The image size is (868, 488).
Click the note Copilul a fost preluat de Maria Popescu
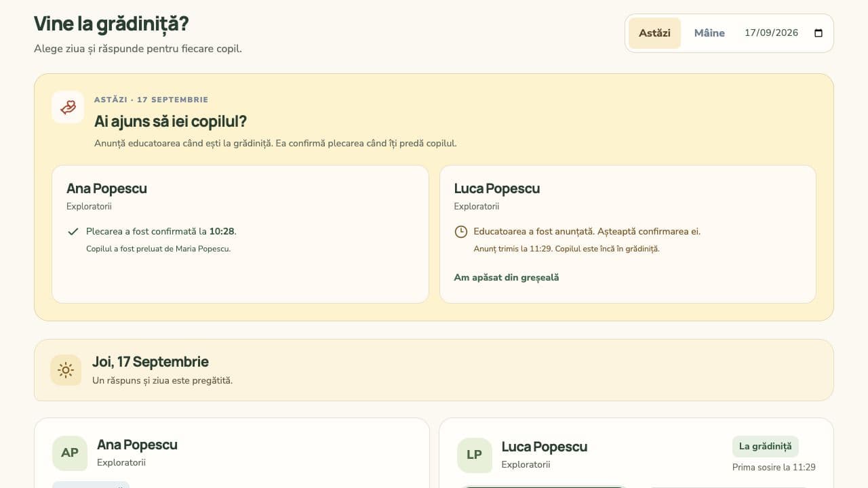[x=159, y=249]
